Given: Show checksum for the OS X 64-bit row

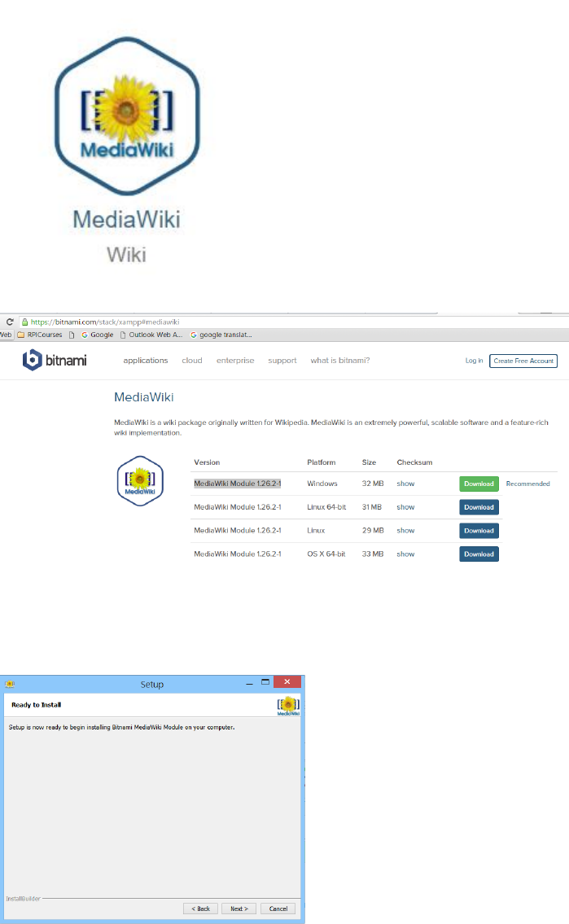Looking at the screenshot, I should 405,554.
